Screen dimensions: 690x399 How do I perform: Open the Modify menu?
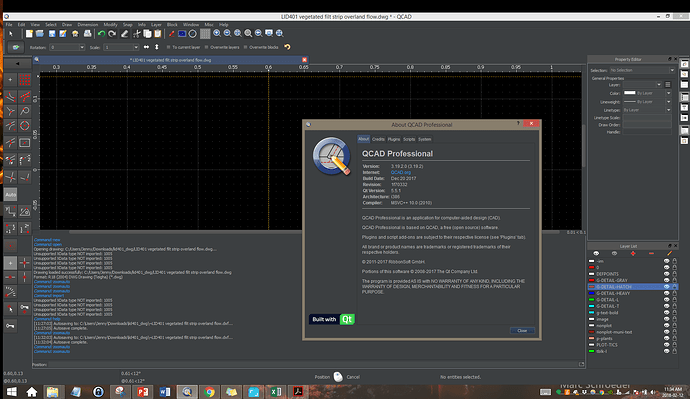[110, 25]
